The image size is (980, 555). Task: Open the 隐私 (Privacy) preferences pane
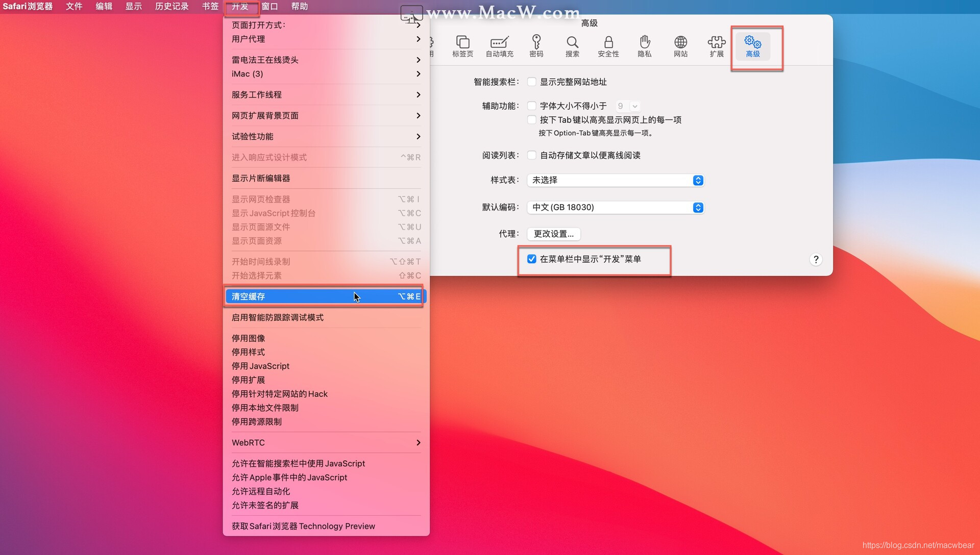click(x=645, y=46)
